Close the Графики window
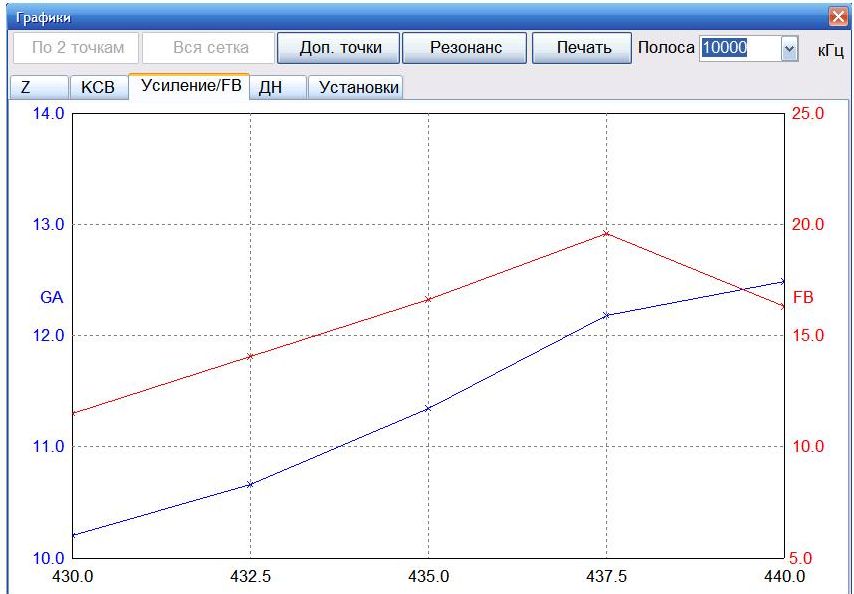 (838, 17)
